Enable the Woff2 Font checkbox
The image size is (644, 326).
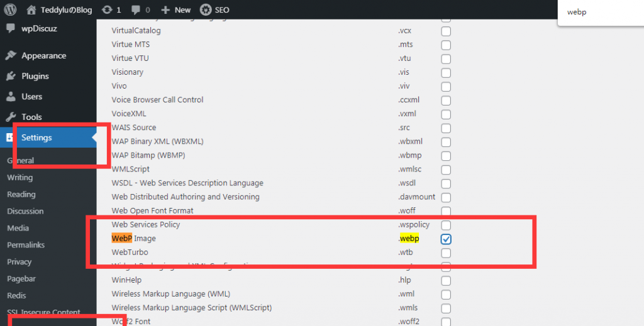tap(446, 322)
